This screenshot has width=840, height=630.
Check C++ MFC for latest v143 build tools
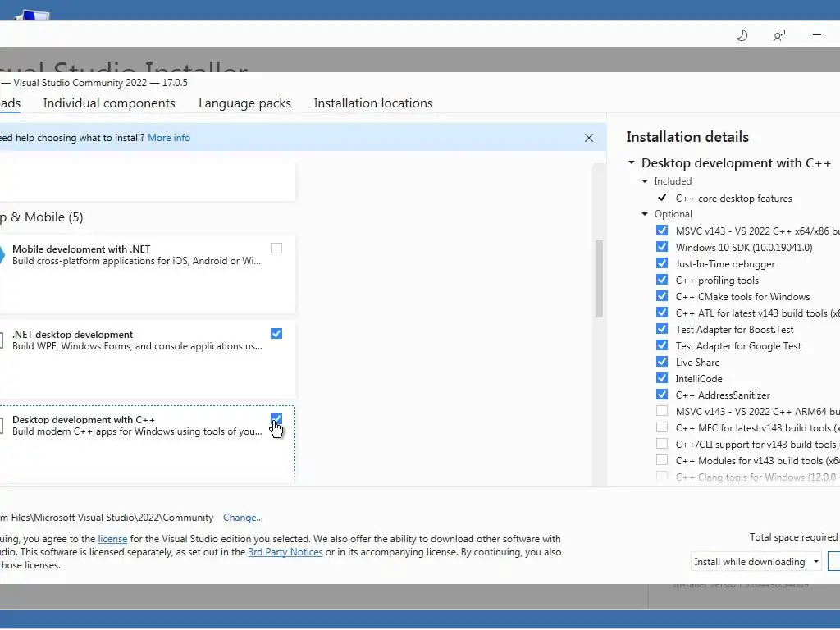point(662,427)
